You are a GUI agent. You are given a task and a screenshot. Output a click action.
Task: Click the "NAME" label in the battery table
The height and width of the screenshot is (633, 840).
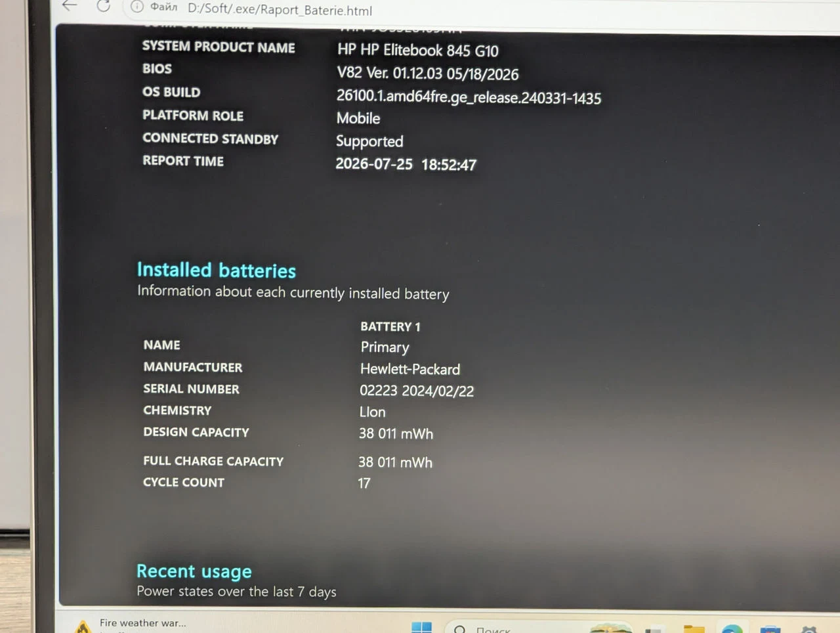click(x=161, y=345)
